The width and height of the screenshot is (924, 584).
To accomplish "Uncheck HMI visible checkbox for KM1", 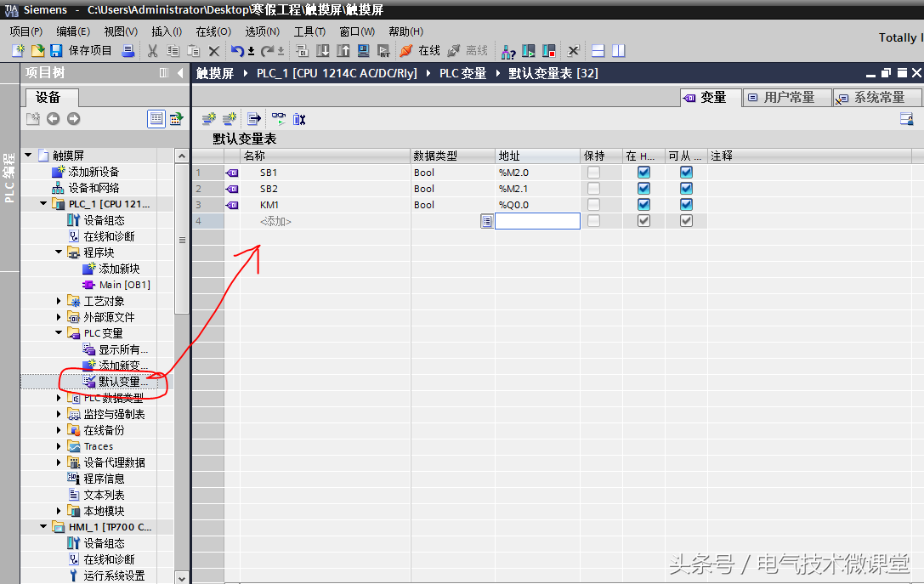I will 644,205.
